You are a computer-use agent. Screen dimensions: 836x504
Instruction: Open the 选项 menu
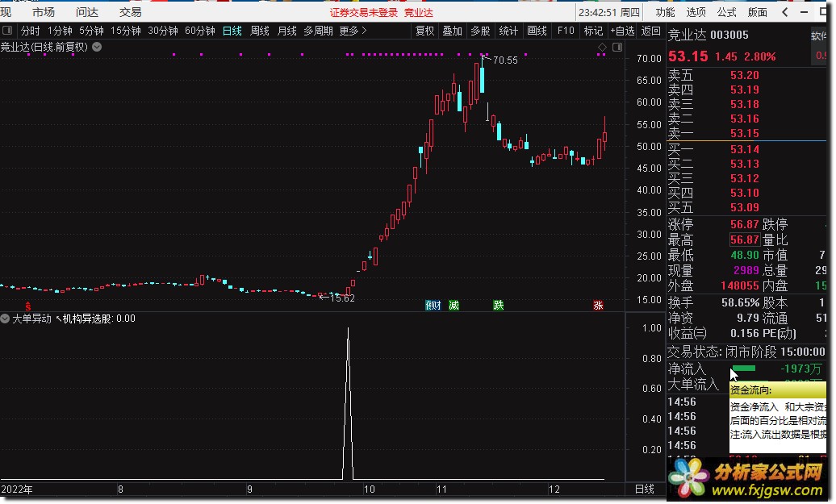coord(696,12)
